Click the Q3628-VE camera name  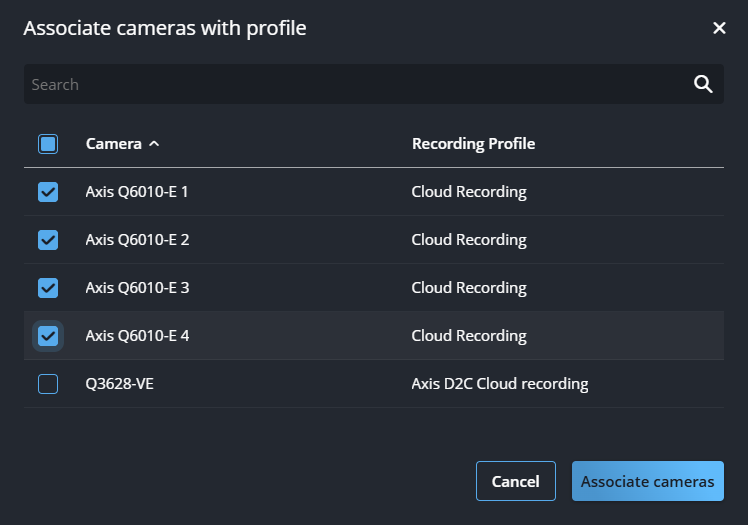pyautogui.click(x=120, y=384)
